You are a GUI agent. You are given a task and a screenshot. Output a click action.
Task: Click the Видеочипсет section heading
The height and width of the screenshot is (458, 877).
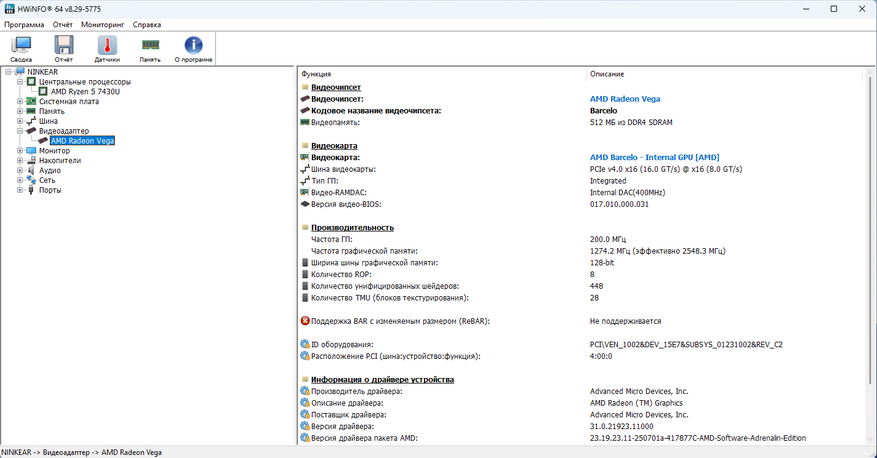tap(336, 87)
